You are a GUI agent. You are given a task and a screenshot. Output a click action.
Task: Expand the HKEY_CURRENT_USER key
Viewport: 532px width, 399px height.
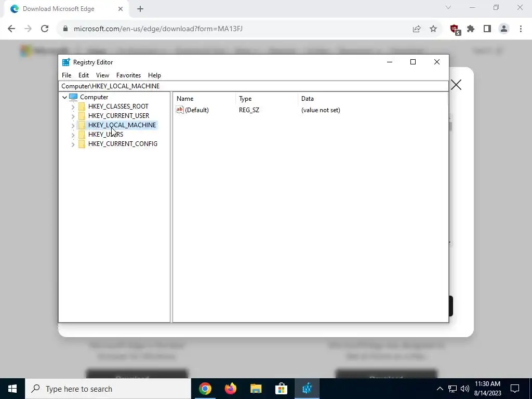pos(73,116)
